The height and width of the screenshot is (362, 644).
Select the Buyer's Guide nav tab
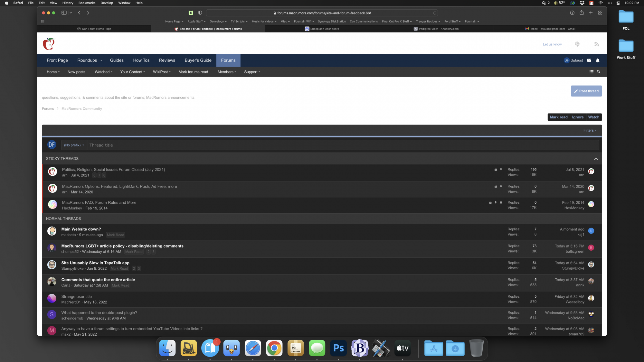[198, 60]
